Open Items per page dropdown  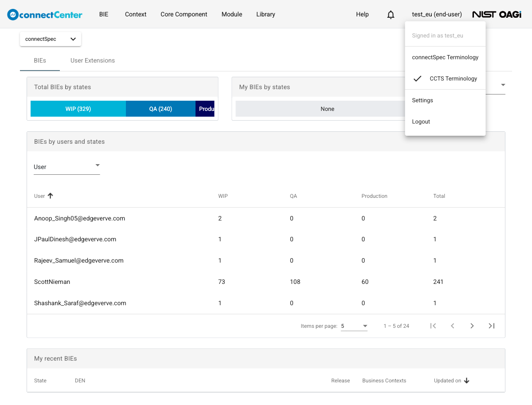click(354, 326)
